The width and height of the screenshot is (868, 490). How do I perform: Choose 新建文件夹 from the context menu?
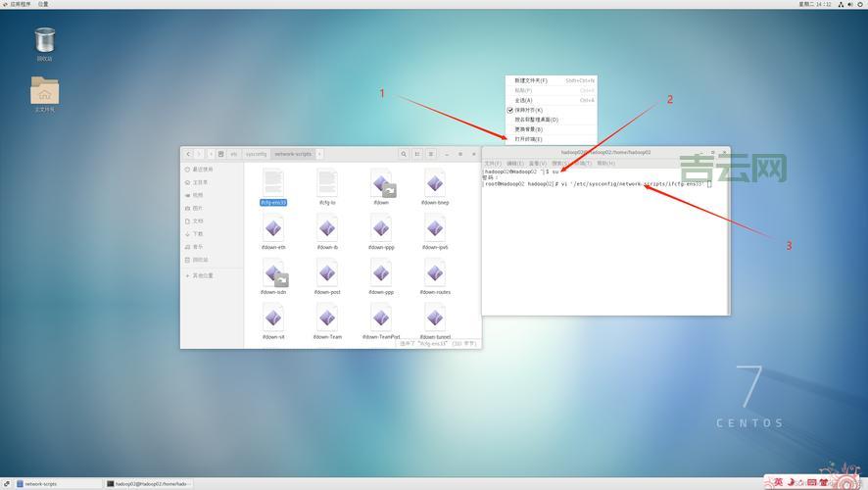point(531,80)
